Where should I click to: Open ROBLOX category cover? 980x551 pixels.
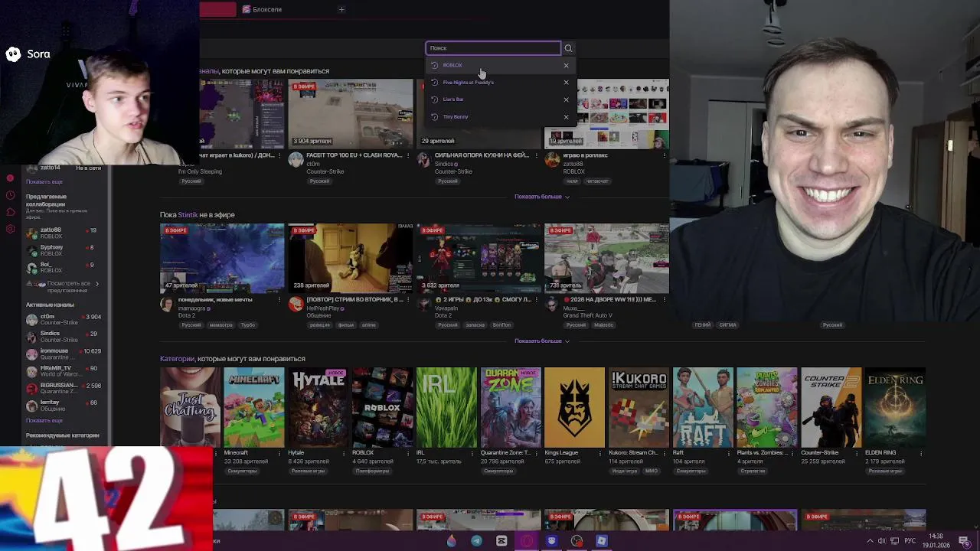pos(382,407)
